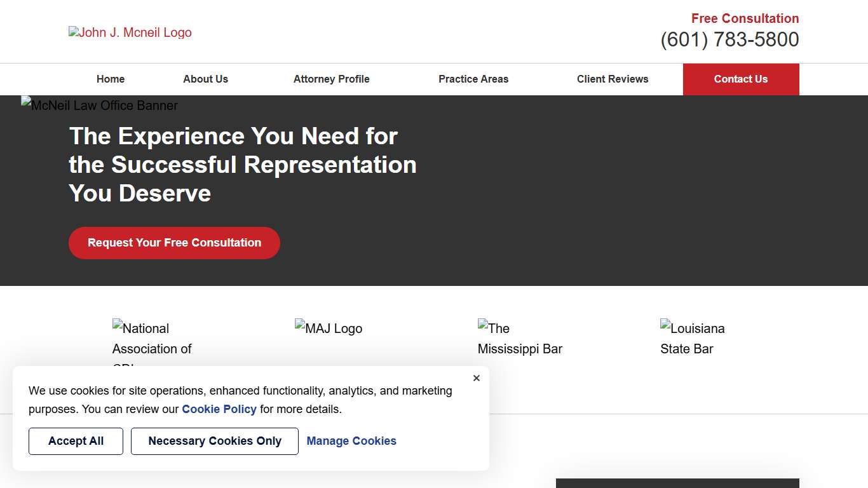Open the About Us page
The height and width of the screenshot is (488, 868).
[205, 79]
